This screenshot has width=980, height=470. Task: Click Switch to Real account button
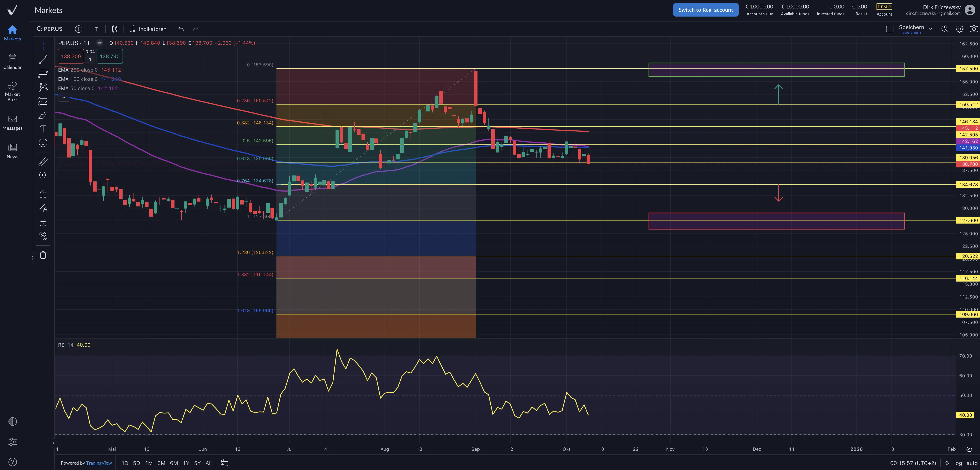(705, 10)
